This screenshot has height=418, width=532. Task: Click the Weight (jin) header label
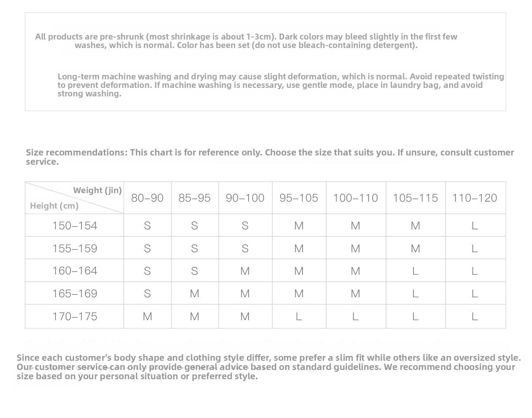[97, 190]
